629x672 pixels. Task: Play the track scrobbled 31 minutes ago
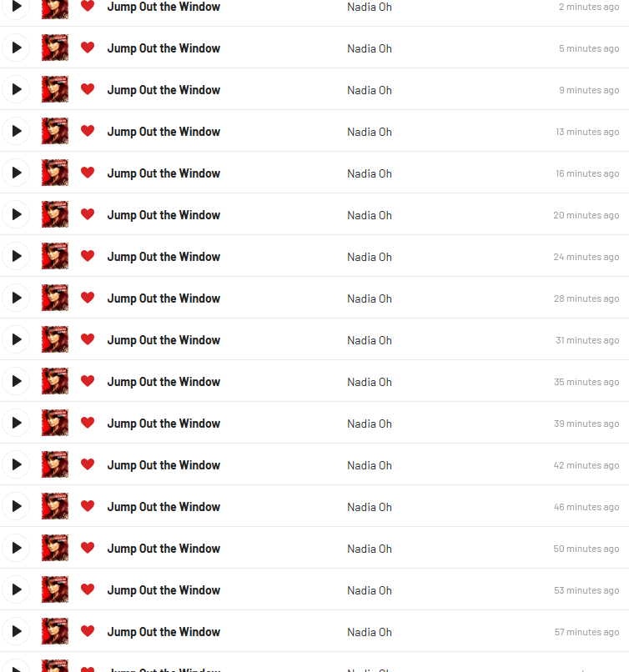[17, 339]
